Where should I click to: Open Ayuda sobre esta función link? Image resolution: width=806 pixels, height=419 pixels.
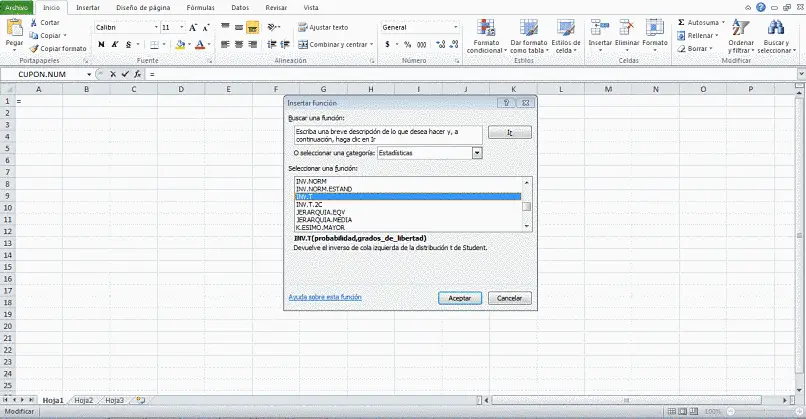click(325, 297)
